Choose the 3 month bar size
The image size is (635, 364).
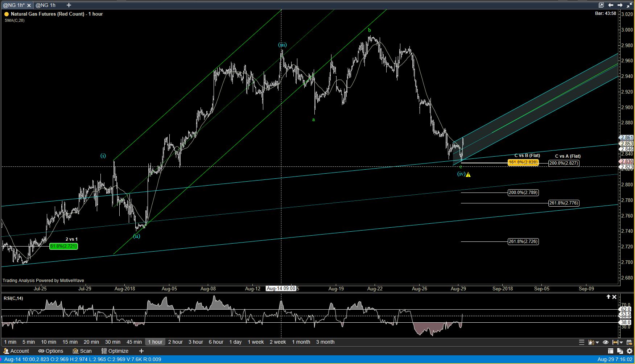pyautogui.click(x=325, y=342)
